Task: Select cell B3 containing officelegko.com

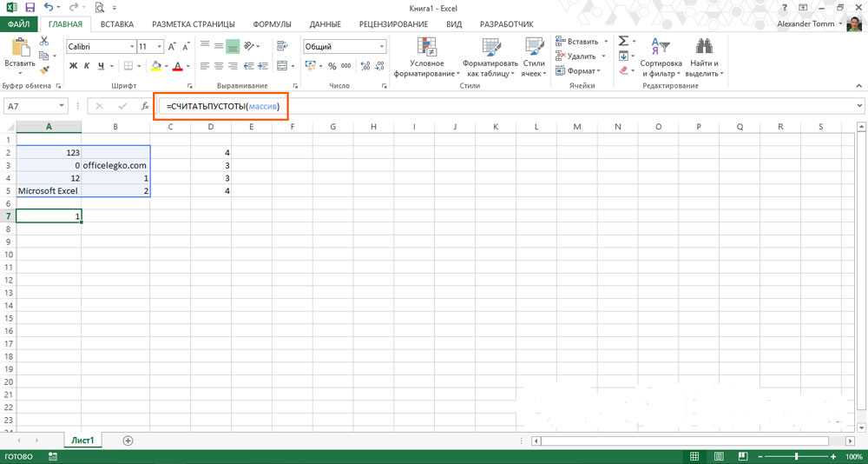Action: (115, 165)
